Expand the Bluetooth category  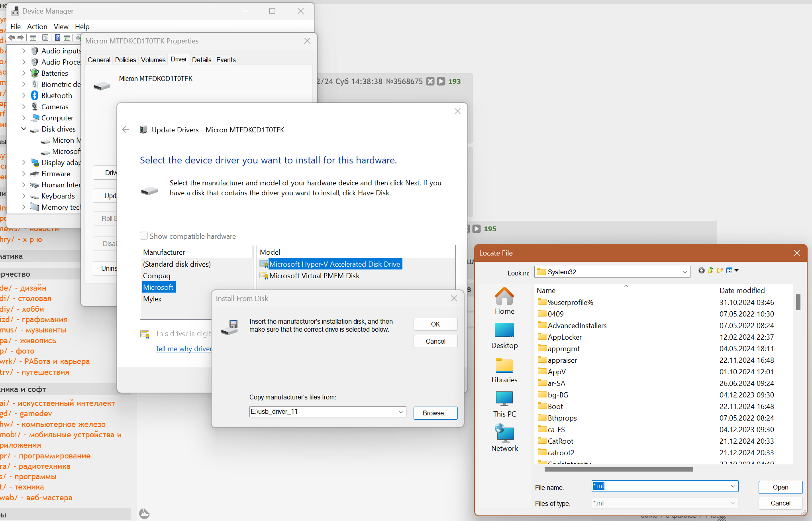pos(24,95)
